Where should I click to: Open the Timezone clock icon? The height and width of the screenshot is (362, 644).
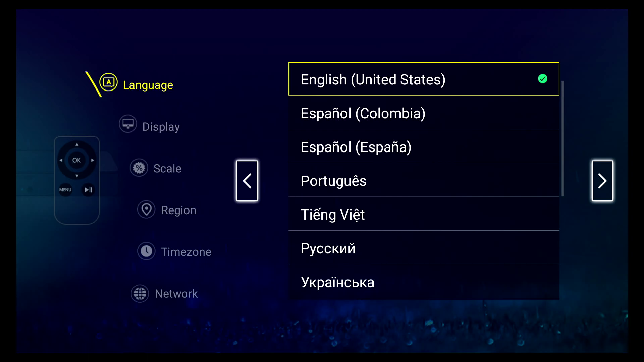click(x=146, y=251)
